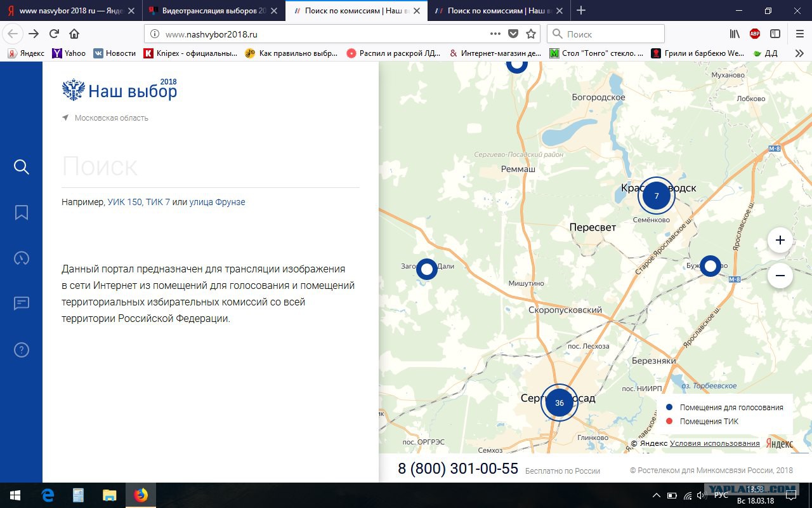Select the polling station marker near Бужаниново
Viewport: 812px width, 508px height.
coord(710,265)
